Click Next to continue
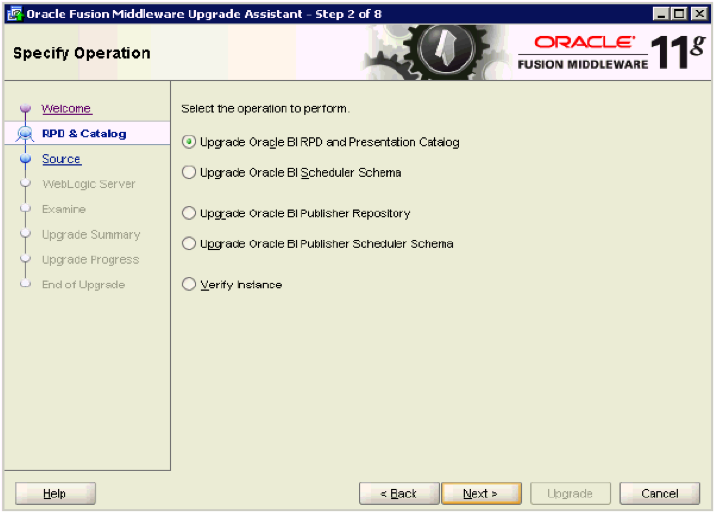The width and height of the screenshot is (714, 513). pyautogui.click(x=481, y=493)
